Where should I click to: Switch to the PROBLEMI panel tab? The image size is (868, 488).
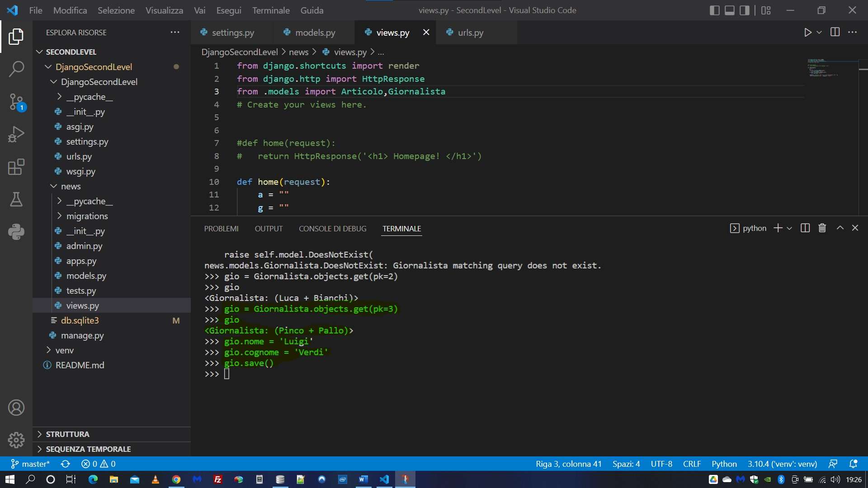click(221, 229)
